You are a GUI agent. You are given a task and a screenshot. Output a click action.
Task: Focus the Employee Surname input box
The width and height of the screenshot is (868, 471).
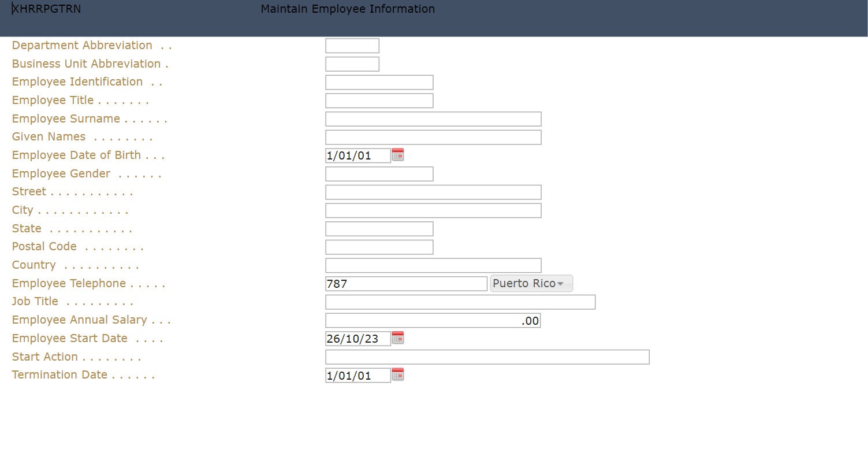[x=433, y=119]
